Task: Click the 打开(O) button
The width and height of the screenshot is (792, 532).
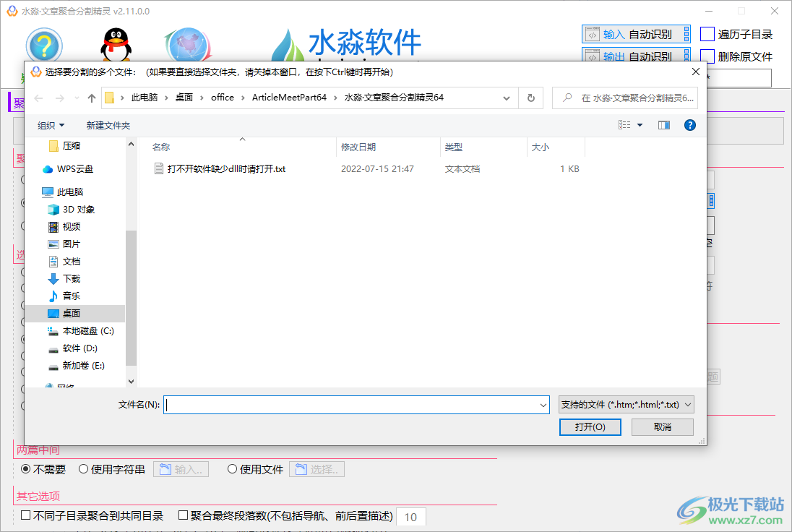Action: 590,427
